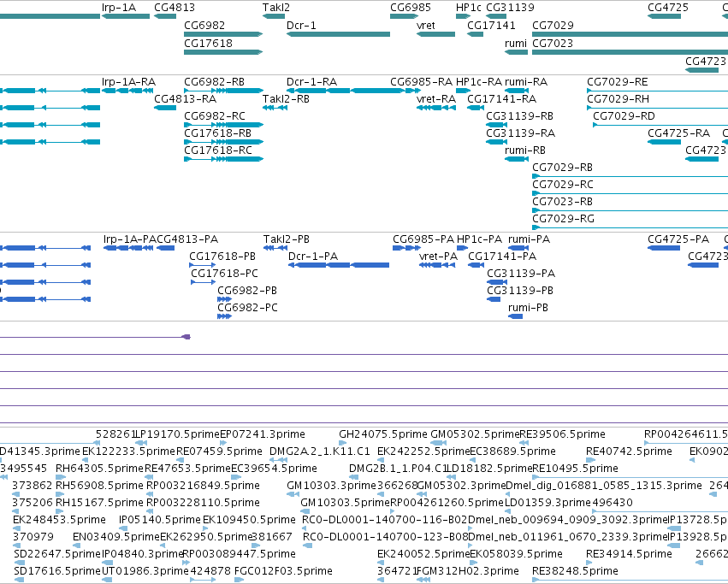Viewport: 728px width, 584px height.
Task: Select the "RE34914.5prime" EST label
Action: pos(629,554)
